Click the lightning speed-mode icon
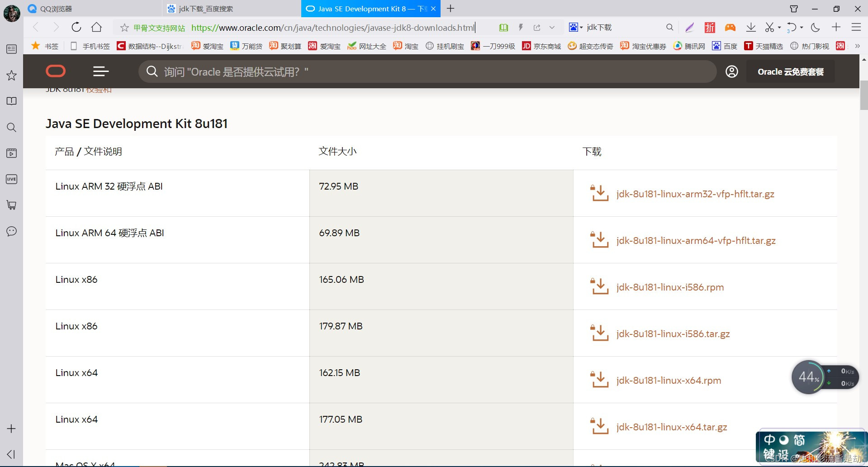 click(521, 28)
